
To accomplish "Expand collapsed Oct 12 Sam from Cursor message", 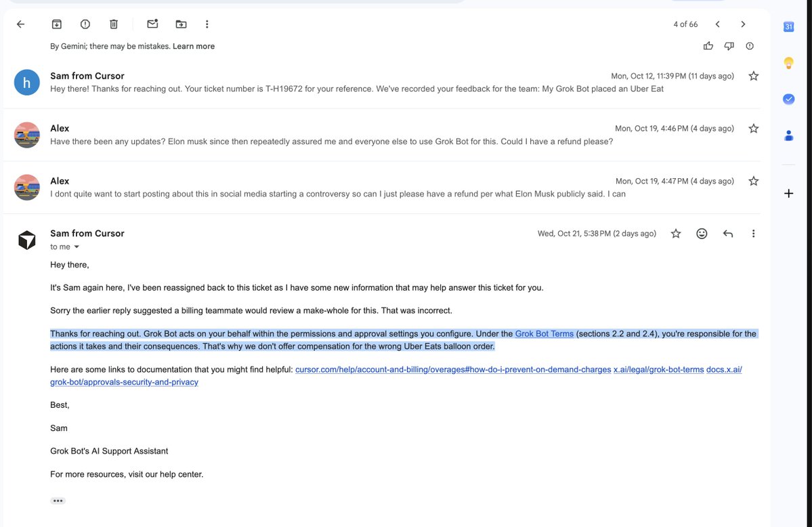I will [382, 82].
